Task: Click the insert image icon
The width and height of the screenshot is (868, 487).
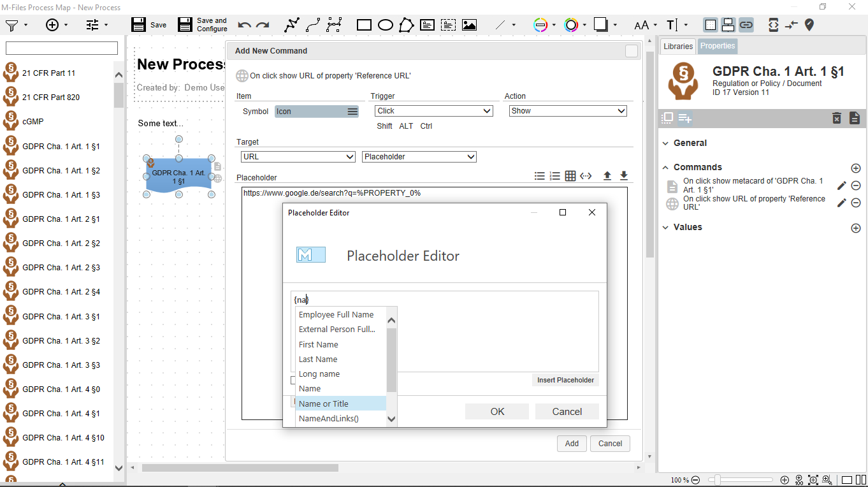Action: click(x=469, y=25)
